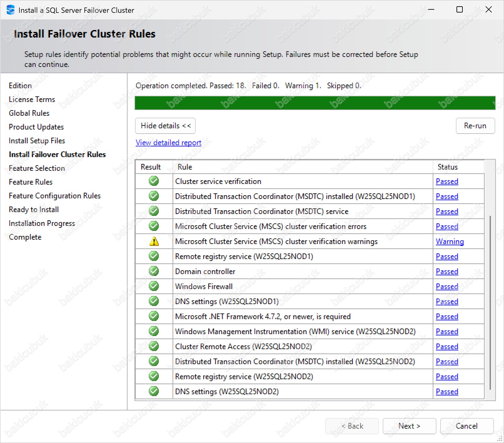Proceed with the Next button
Screen dimensions: 504x443
tap(409, 426)
